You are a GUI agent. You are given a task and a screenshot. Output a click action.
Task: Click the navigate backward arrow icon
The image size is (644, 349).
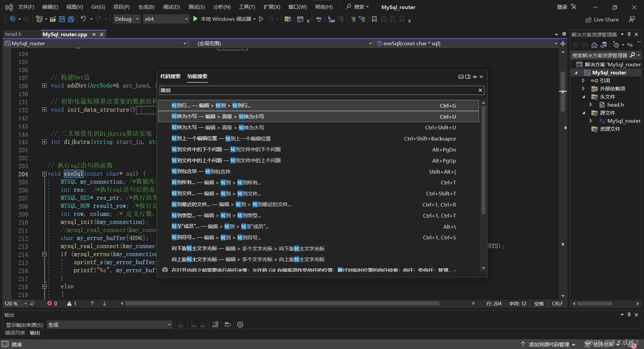tap(12, 19)
